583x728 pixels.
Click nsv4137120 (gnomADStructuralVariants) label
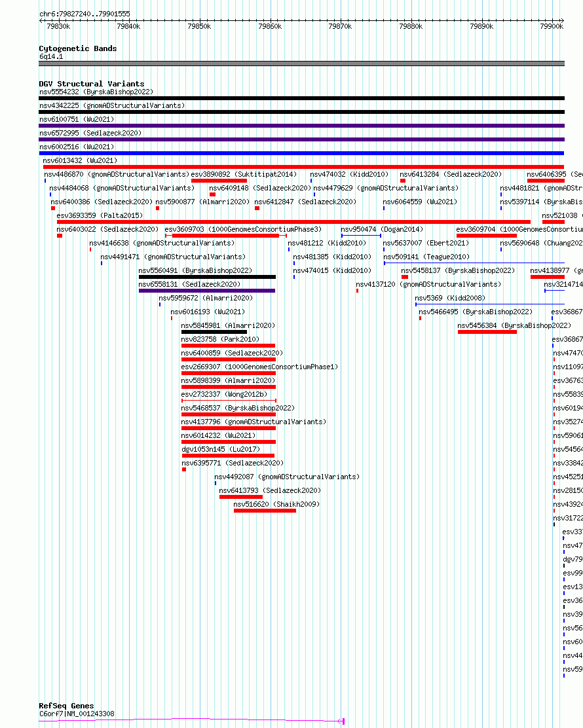coord(428,284)
